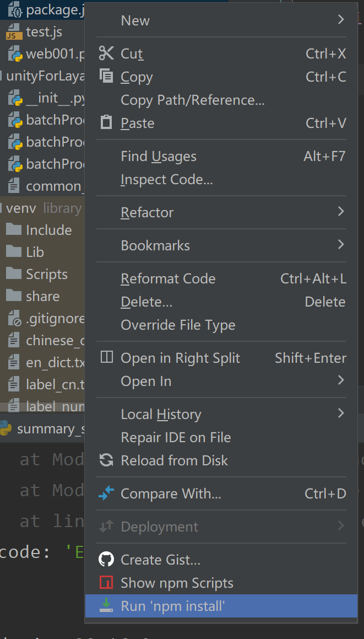
Task: Click the Copy icon in context menu
Action: coord(106,77)
